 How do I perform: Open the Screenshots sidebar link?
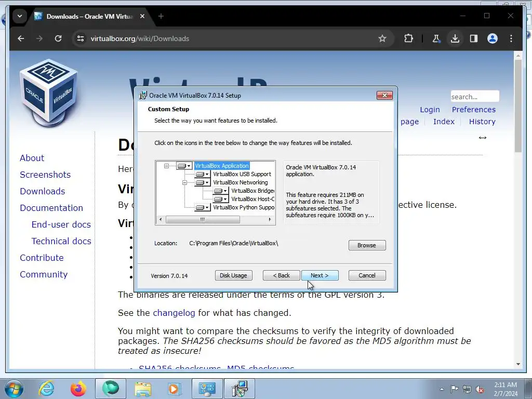pyautogui.click(x=45, y=175)
